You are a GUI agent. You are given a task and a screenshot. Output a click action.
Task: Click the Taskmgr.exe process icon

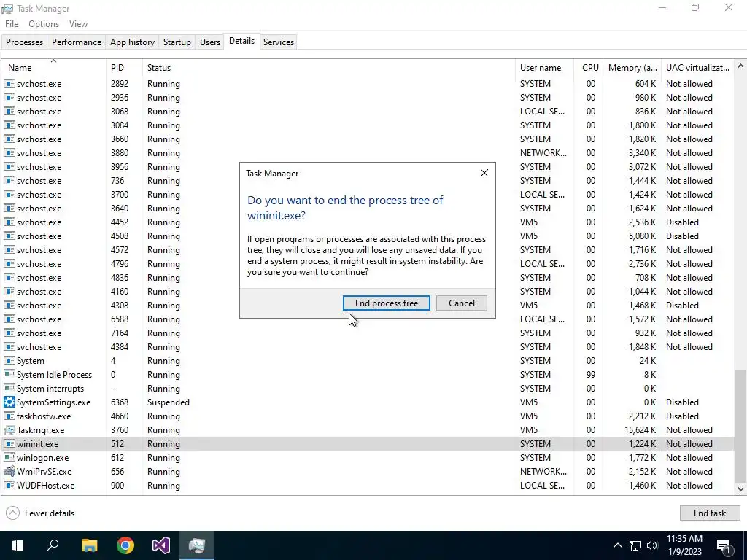[x=9, y=430]
